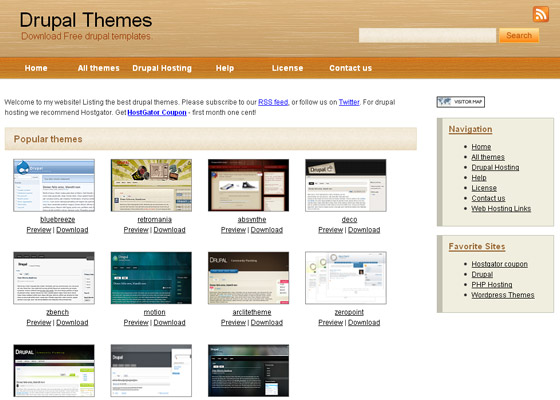Open the RSS feed icon in header
The width and height of the screenshot is (560, 400).
(541, 14)
